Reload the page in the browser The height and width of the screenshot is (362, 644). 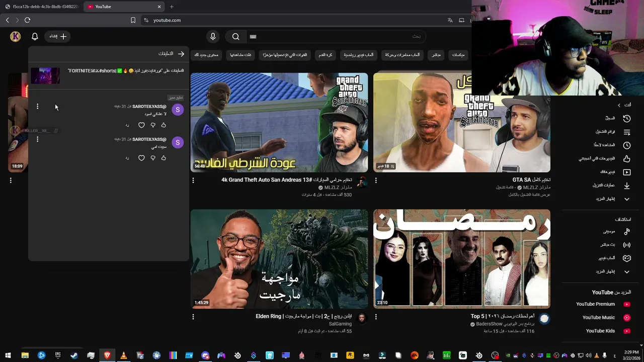click(x=27, y=20)
